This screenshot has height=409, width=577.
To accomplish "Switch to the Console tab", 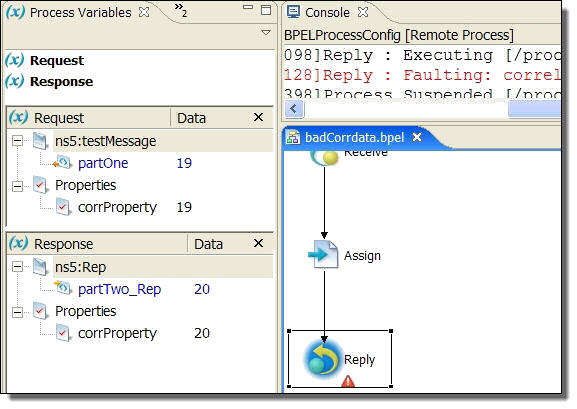I will [x=327, y=13].
